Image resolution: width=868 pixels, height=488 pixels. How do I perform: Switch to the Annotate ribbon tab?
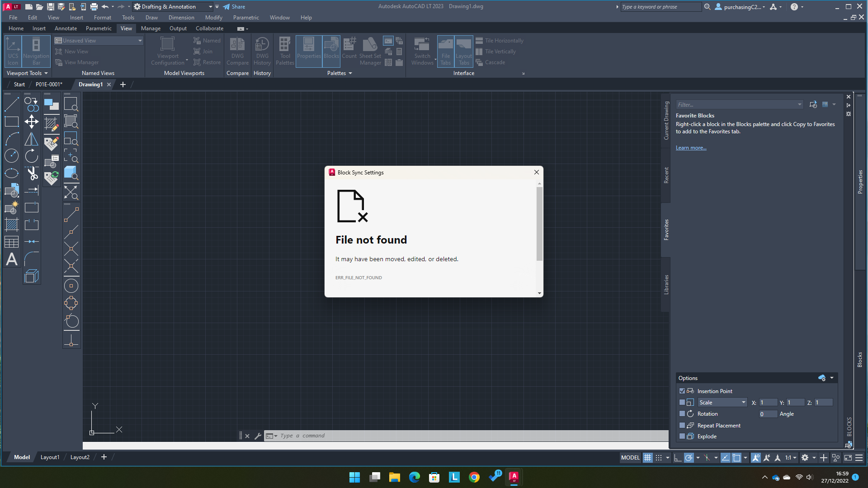pyautogui.click(x=66, y=28)
